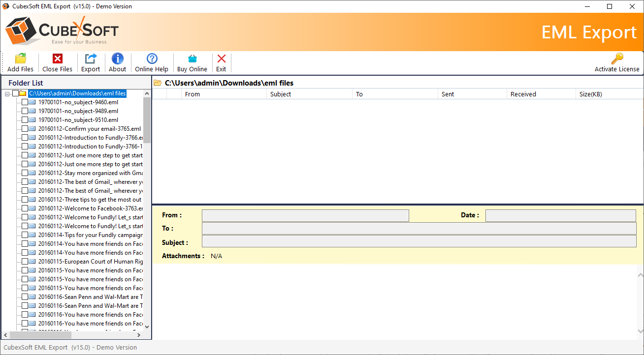This screenshot has width=644, height=355.
Task: Click the From input field
Action: pyautogui.click(x=305, y=215)
